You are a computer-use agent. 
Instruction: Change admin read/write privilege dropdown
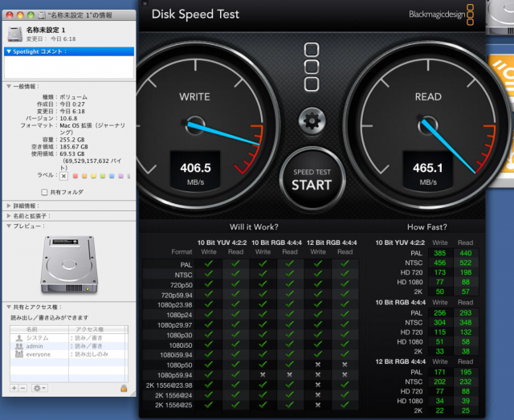pos(87,346)
